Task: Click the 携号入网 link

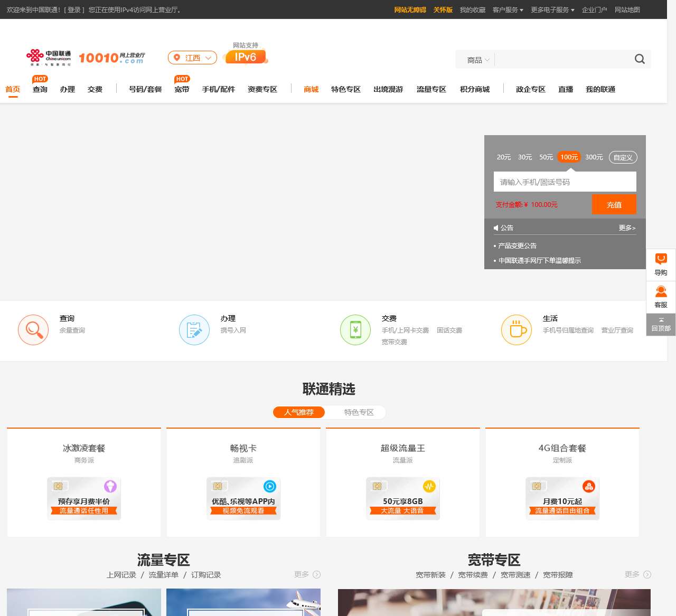Action: click(x=233, y=330)
